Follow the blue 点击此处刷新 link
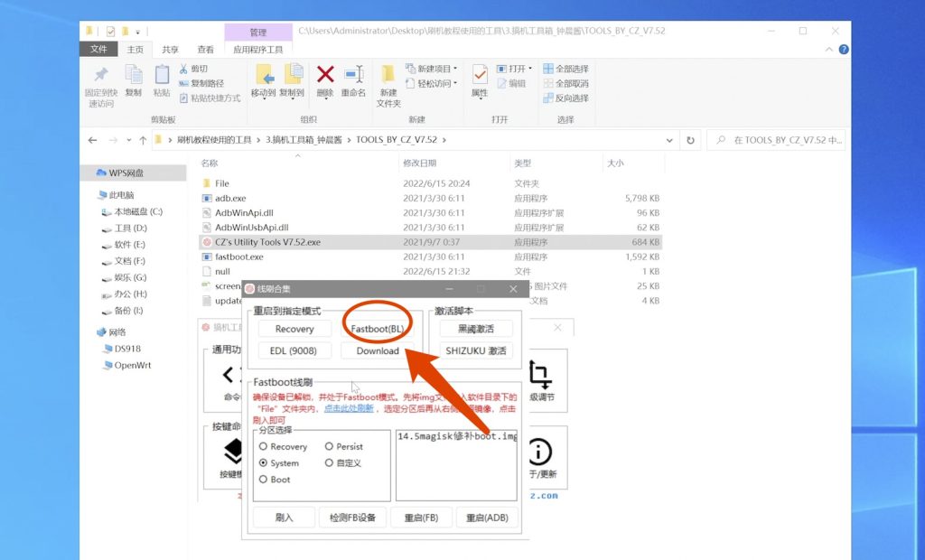This screenshot has width=925, height=560. pyautogui.click(x=349, y=408)
